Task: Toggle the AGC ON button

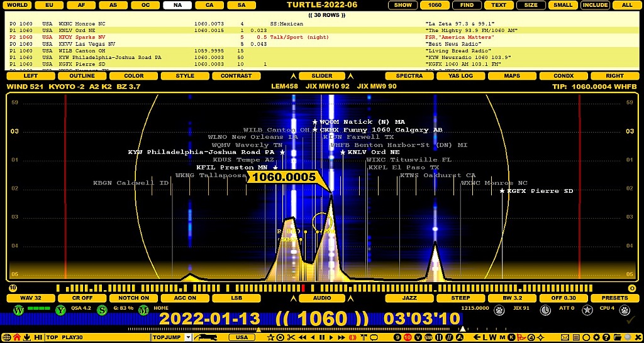Action: click(184, 298)
